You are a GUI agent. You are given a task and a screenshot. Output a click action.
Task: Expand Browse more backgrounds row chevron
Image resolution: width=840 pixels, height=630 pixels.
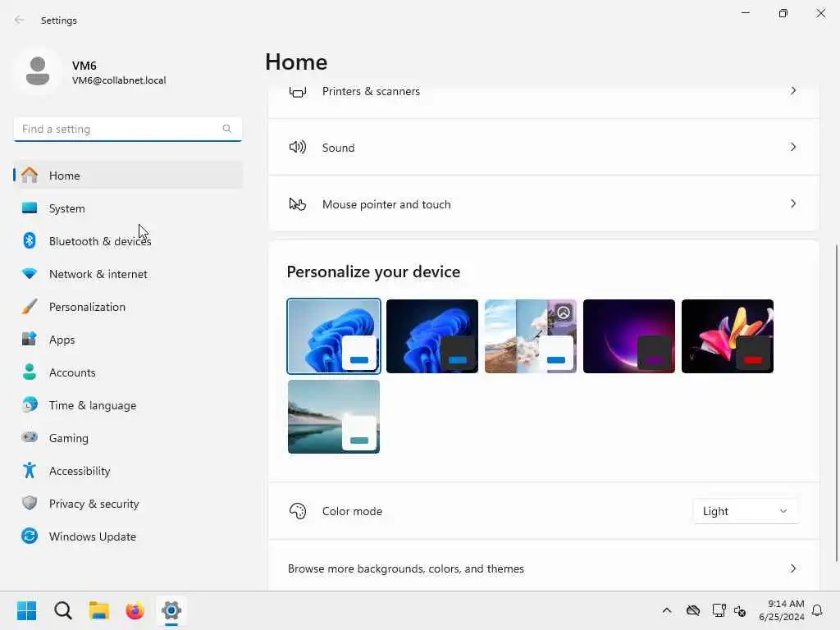[x=793, y=568]
